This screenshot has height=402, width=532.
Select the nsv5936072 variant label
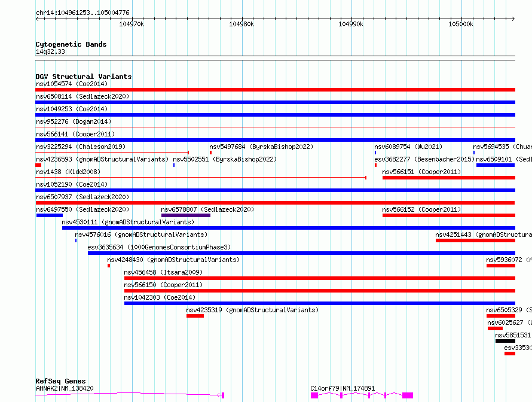coord(509,260)
